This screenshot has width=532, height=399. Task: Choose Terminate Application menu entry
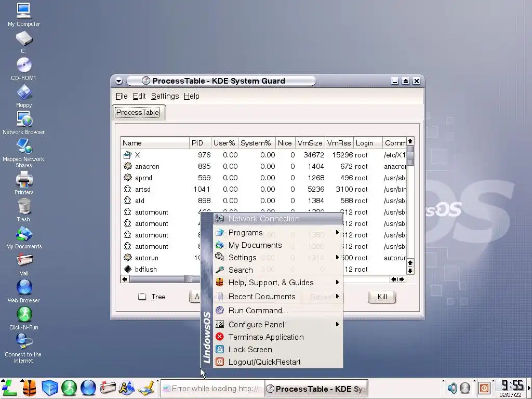pos(277,337)
